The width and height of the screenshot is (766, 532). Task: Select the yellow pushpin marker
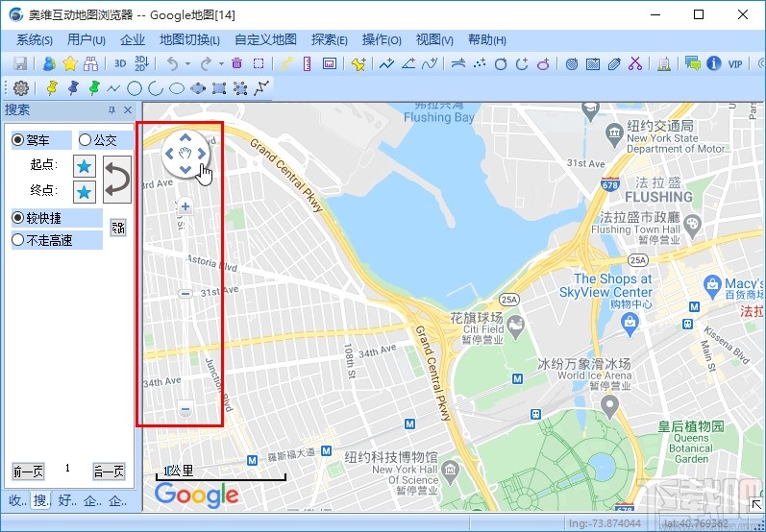pos(51,88)
